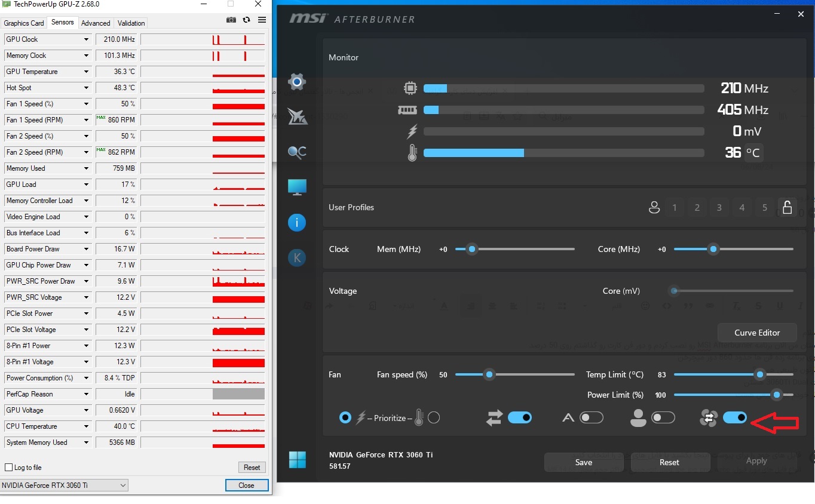Click the Fan speed slider handle
This screenshot has height=504, width=815.
tap(489, 374)
